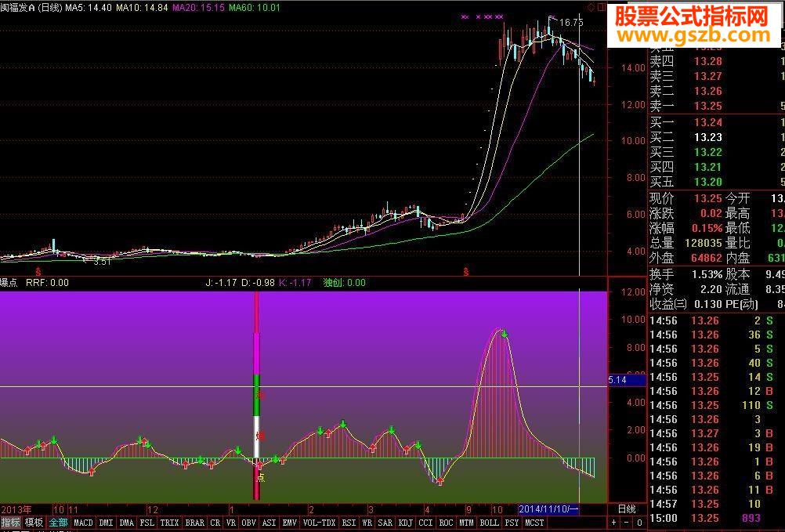This screenshot has height=532, width=785.
Task: Click the square window icon above the chart
Action: click(x=601, y=7)
